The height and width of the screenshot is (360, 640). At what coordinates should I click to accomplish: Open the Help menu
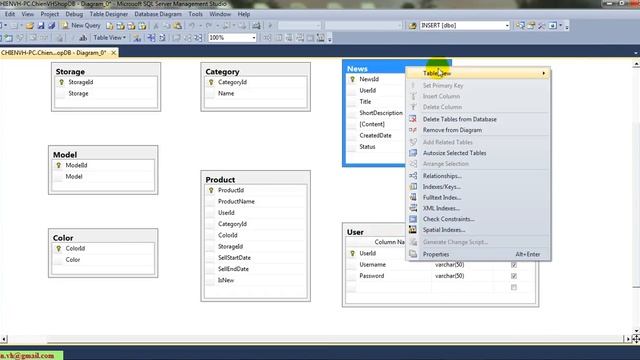[244, 14]
